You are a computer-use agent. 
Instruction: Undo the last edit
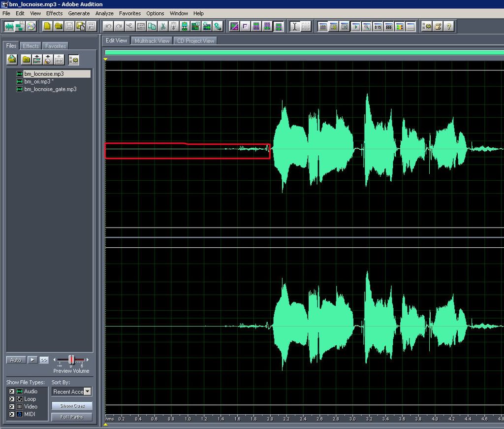click(x=108, y=27)
